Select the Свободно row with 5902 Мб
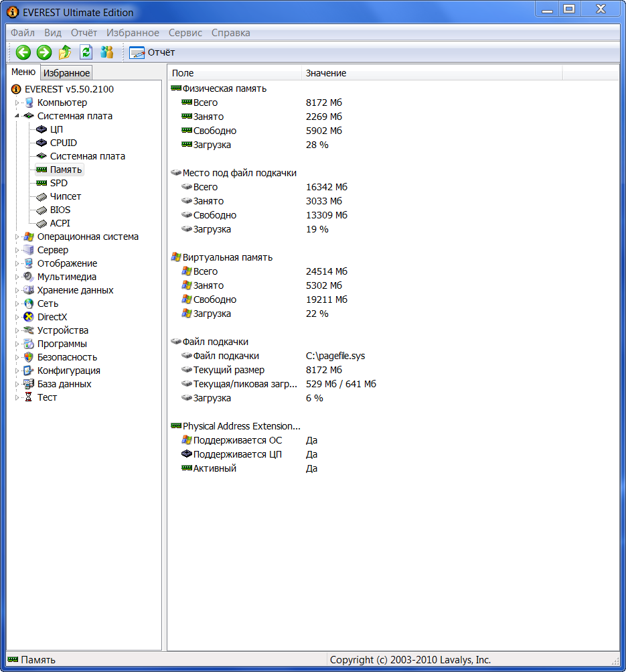This screenshot has height=672, width=626. pyautogui.click(x=261, y=131)
